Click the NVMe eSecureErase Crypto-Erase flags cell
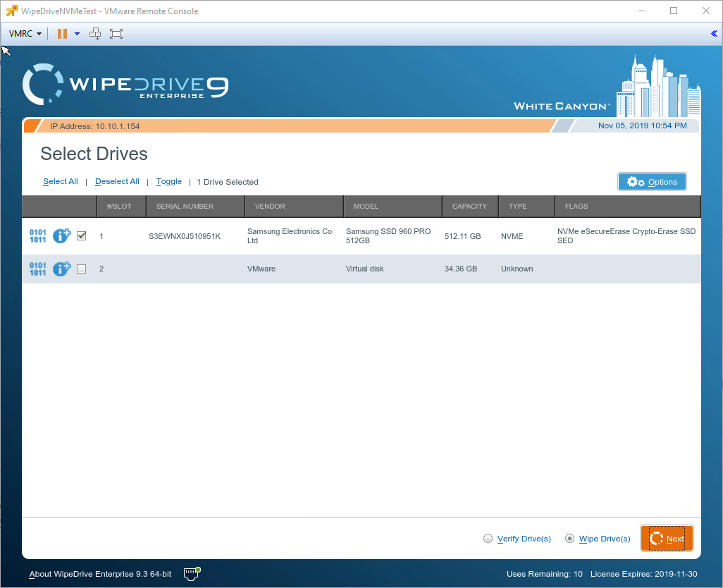Image resolution: width=723 pixels, height=588 pixels. [x=626, y=235]
